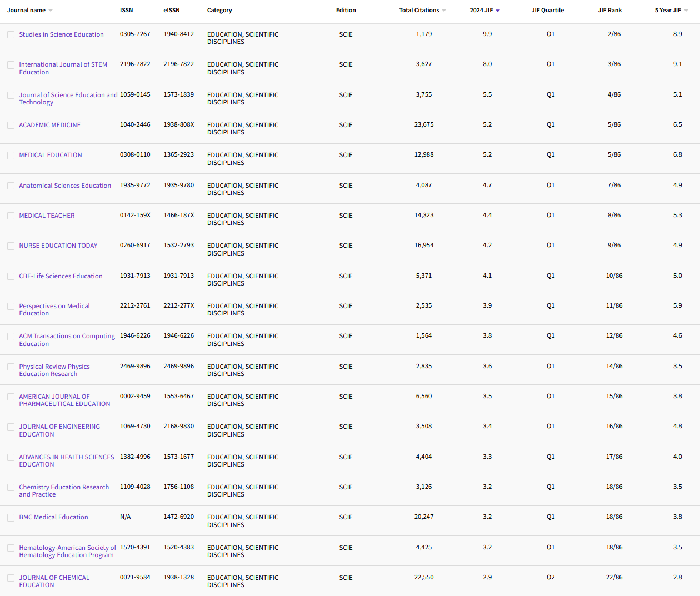Open the MEDICAL TEACHER journal page
Viewport: 700px width, 596px height.
pyautogui.click(x=47, y=216)
